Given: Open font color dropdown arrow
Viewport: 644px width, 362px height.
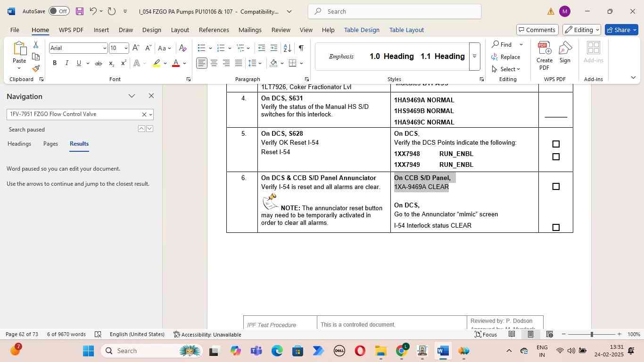Looking at the screenshot, I should (184, 63).
